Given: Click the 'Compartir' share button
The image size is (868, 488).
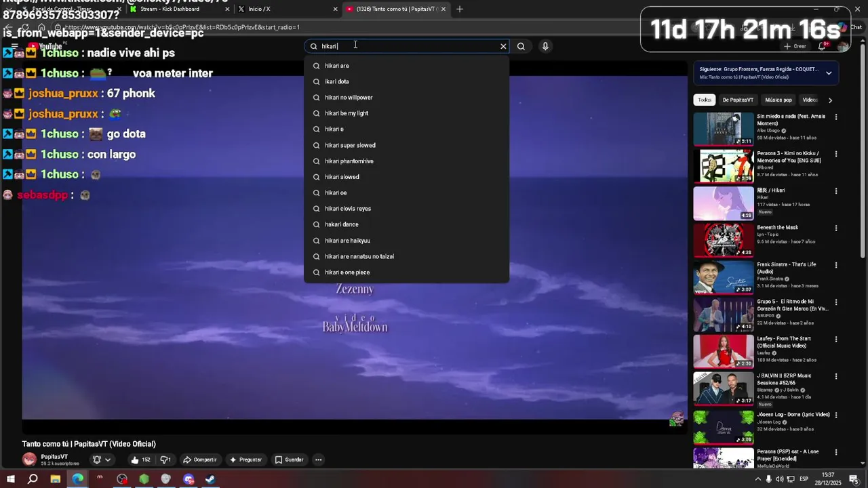Looking at the screenshot, I should [x=200, y=460].
